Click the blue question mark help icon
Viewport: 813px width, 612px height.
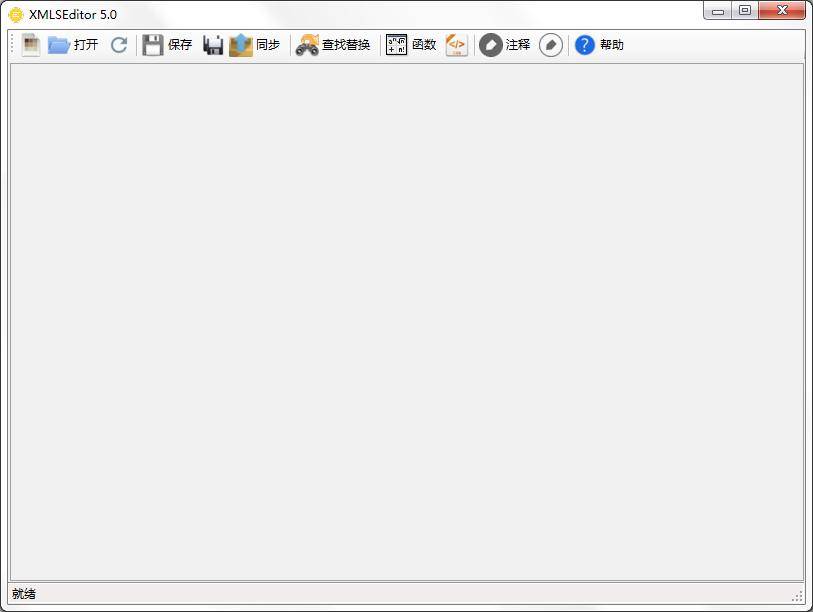coord(585,45)
